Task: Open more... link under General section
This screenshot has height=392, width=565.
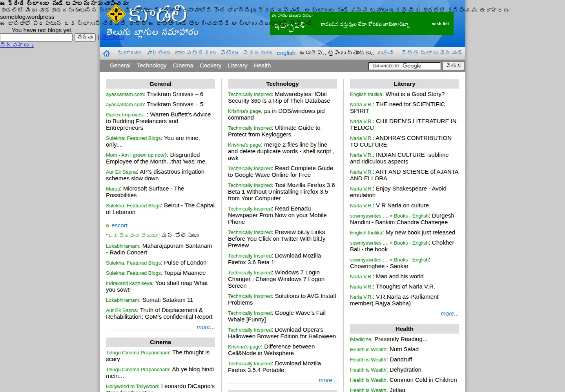Action: coord(206,327)
